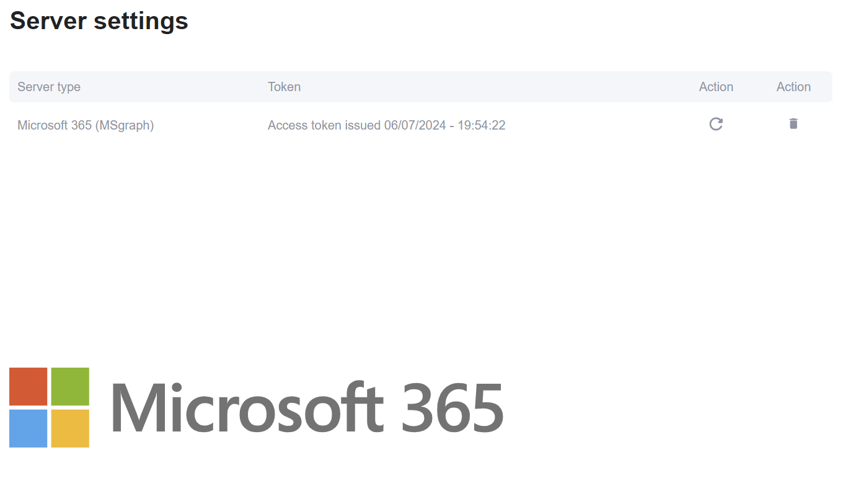Click the Action header above refresh icon
Viewport: 843px width, 504px height.
(x=716, y=87)
